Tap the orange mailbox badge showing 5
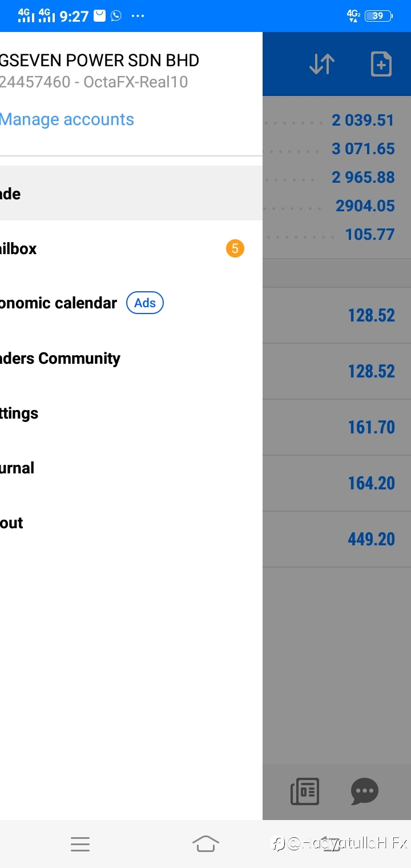Image resolution: width=411 pixels, height=868 pixels. coord(235,248)
